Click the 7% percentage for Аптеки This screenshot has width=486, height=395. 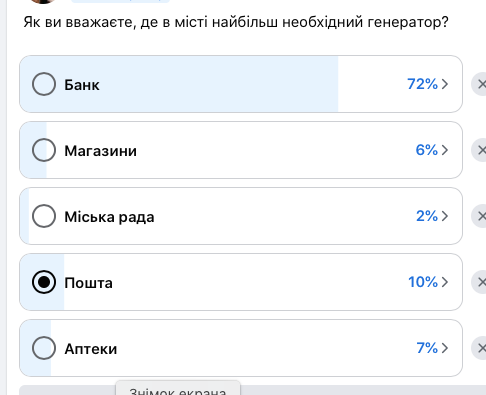[427, 348]
